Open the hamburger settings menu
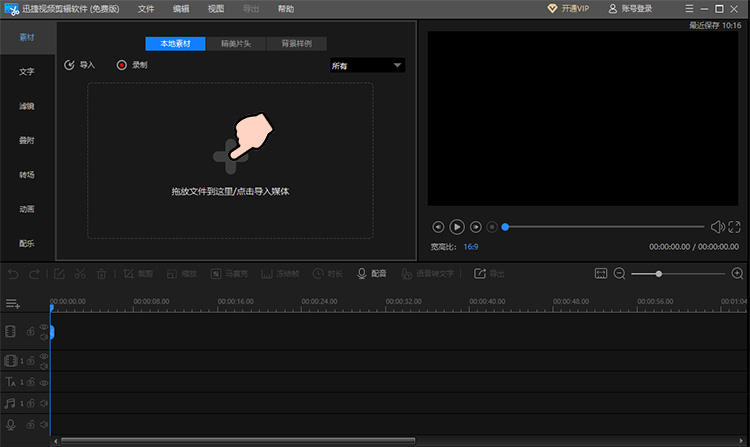 (x=689, y=9)
